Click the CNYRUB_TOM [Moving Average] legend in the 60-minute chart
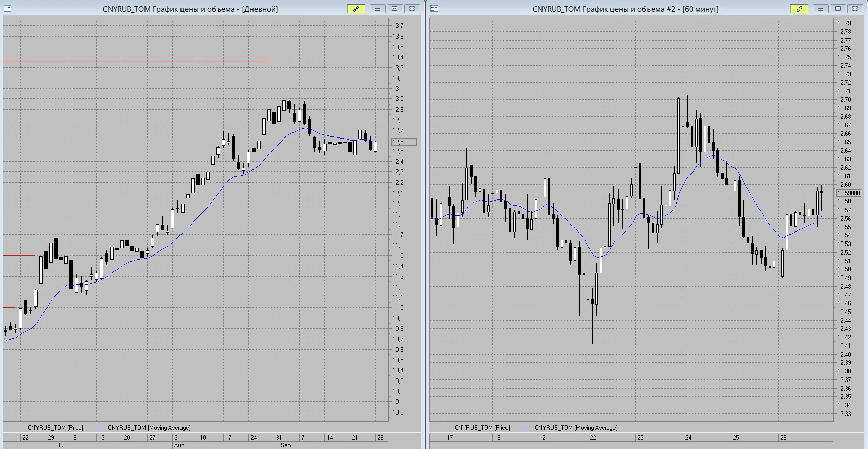 576,428
